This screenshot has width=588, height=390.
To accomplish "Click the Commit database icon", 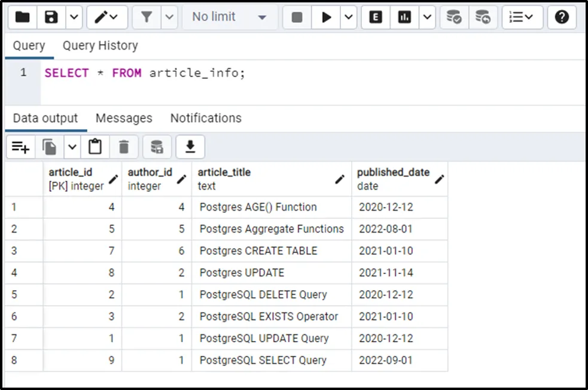I will [x=454, y=17].
